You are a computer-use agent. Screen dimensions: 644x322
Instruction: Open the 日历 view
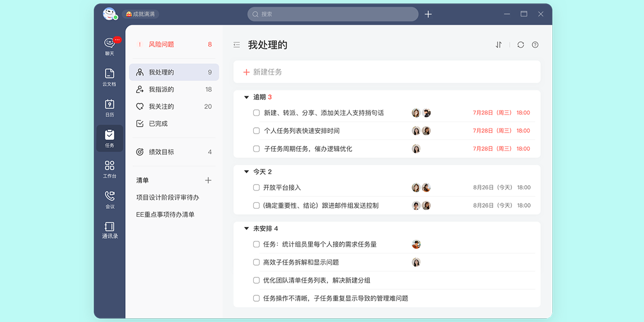click(109, 105)
